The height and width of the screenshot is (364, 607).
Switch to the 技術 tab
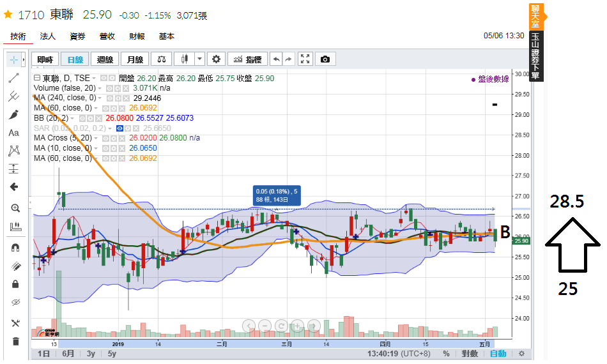coord(18,36)
